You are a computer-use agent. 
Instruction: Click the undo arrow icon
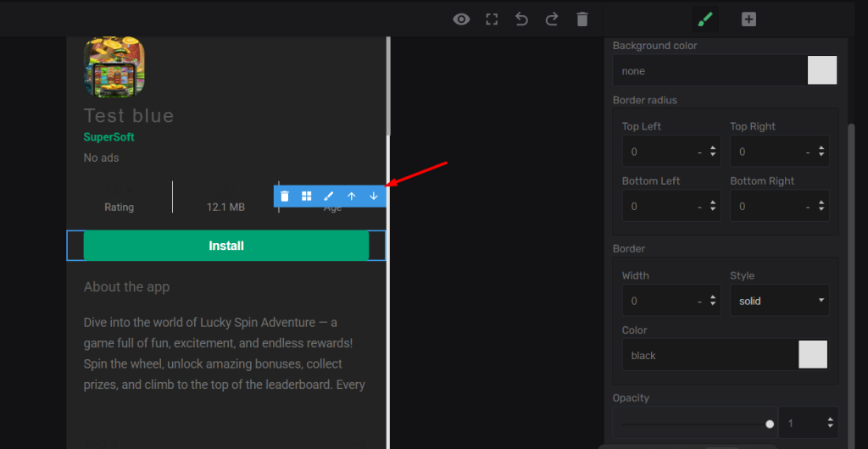[x=521, y=19]
